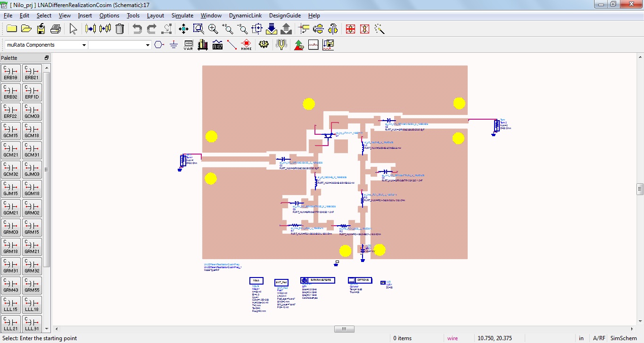Open the DesignGuide menu
644x343 pixels.
click(285, 16)
